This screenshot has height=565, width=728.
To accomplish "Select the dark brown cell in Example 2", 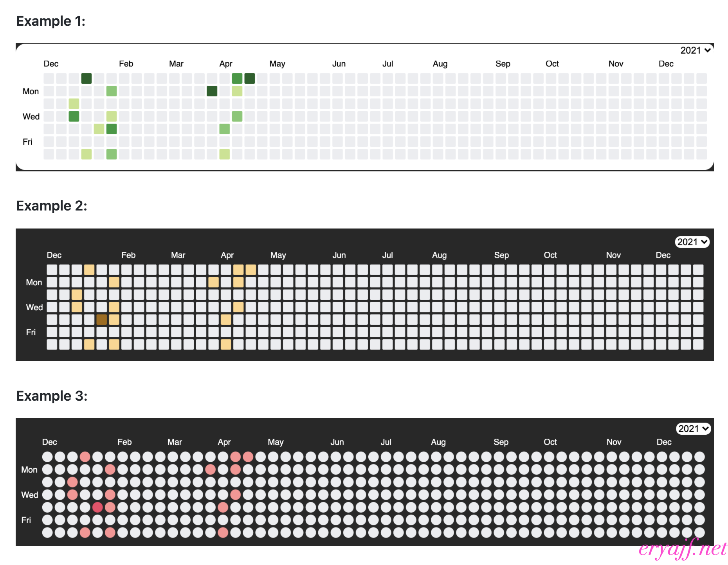I will (x=102, y=320).
